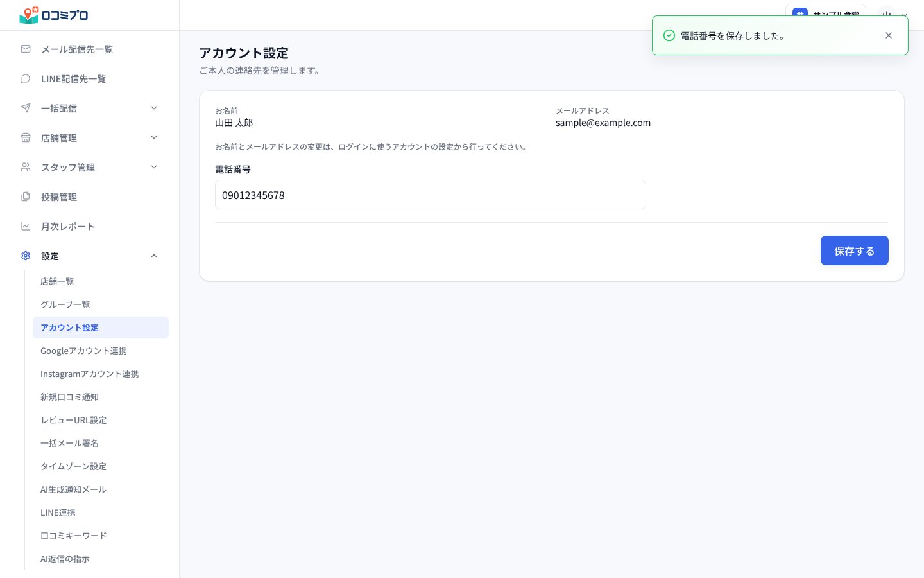Select アカウント設定 in the settings submenu

click(101, 328)
